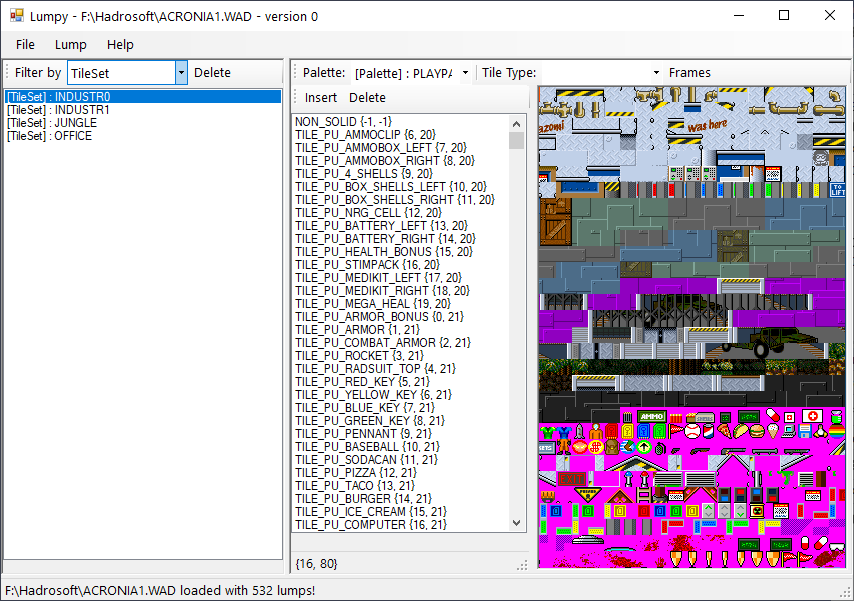
Task: Choose the gray computer tile
Action: [x=789, y=431]
